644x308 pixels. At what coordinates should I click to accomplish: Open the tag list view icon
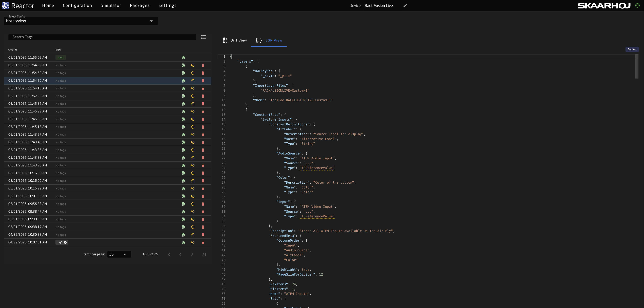click(204, 37)
